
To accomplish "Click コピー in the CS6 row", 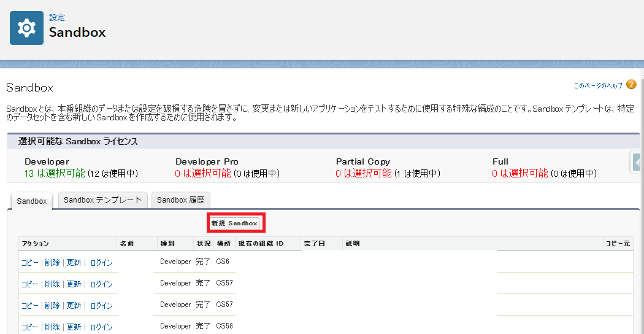I will coord(29,262).
